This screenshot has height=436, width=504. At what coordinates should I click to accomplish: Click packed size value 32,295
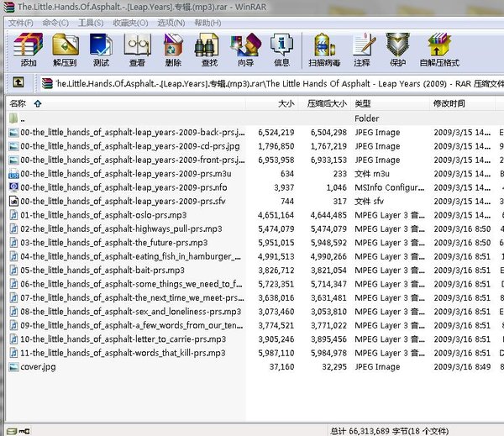click(x=334, y=367)
